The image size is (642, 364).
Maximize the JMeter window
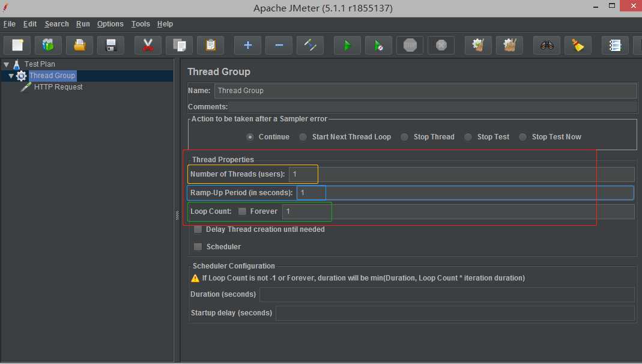pos(612,6)
